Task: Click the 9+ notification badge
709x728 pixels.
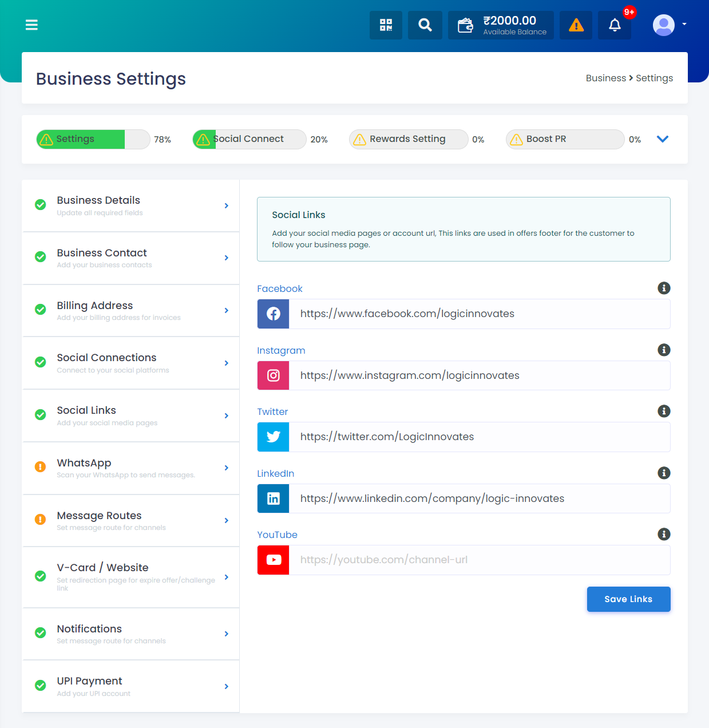Action: pyautogui.click(x=629, y=12)
